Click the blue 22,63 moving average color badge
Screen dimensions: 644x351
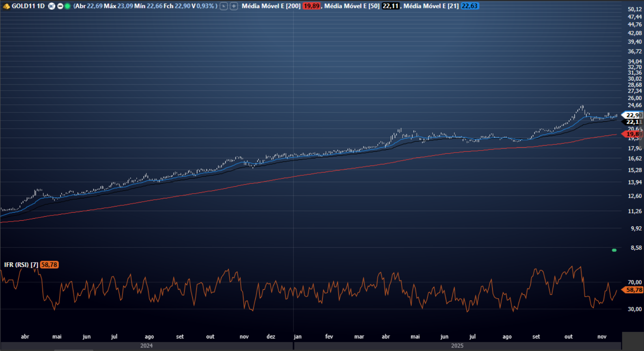(x=470, y=6)
